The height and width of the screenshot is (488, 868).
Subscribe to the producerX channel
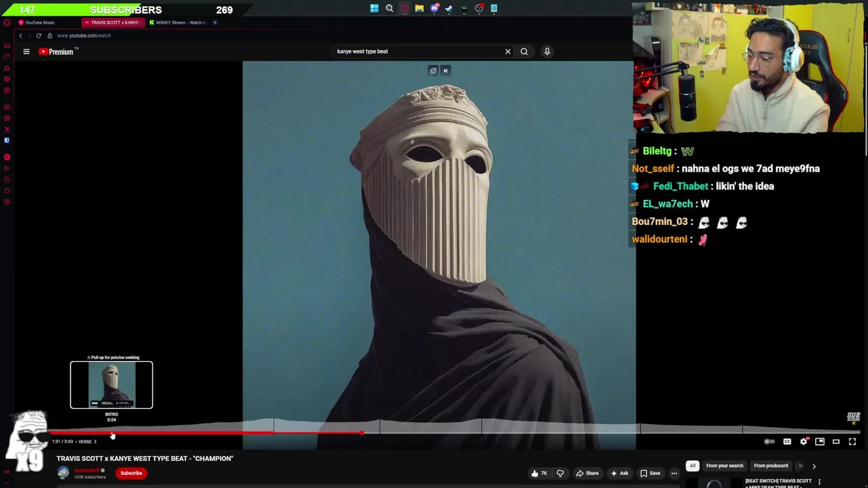132,473
